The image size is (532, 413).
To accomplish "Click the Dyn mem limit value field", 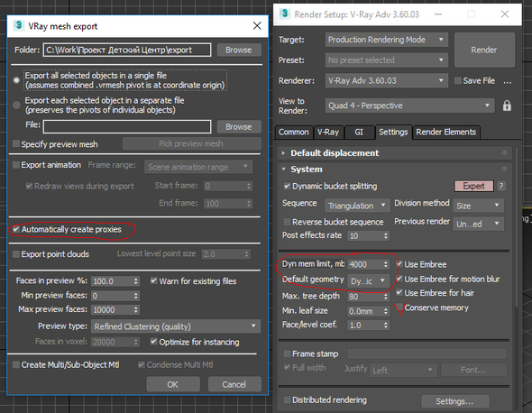I will pos(364,264).
